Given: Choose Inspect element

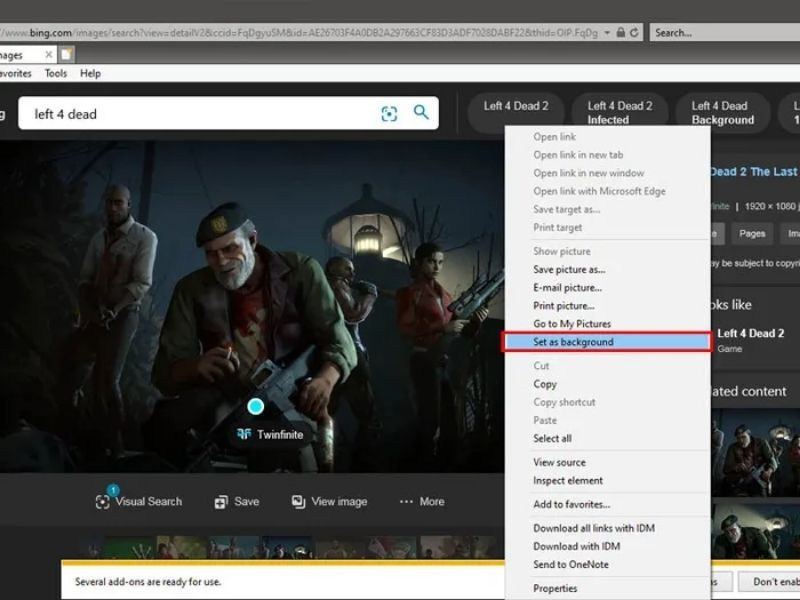Looking at the screenshot, I should pos(607,481).
